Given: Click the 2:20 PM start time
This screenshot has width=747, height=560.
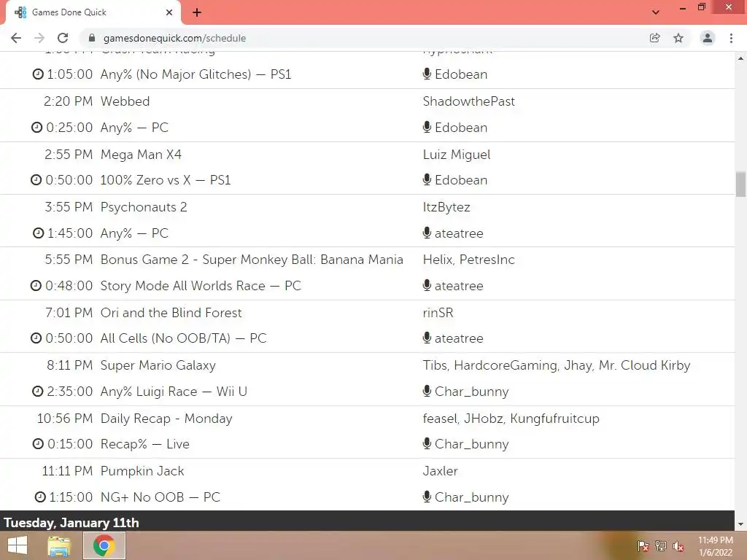Looking at the screenshot, I should coord(68,101).
